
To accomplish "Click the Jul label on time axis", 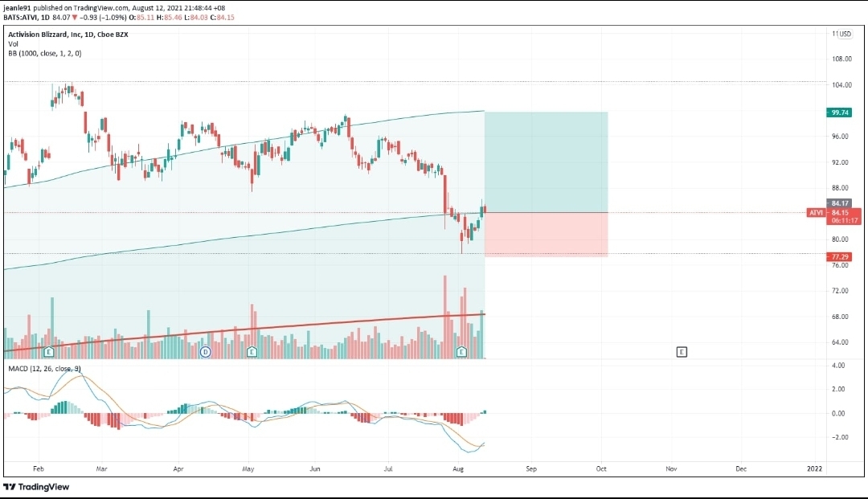I will click(388, 468).
